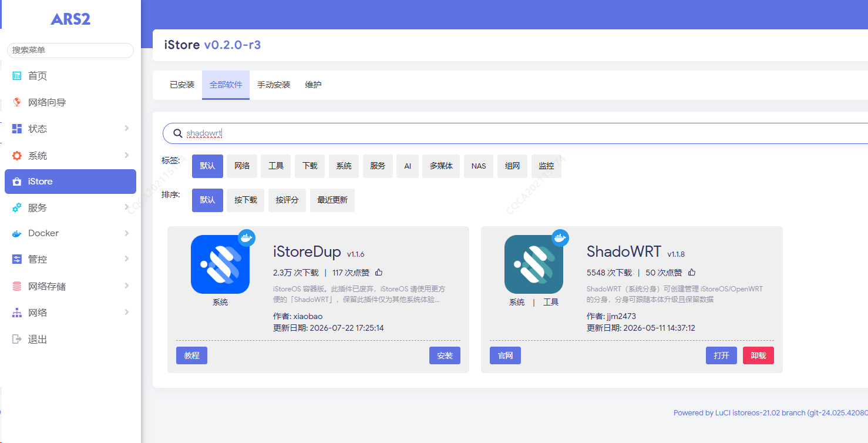This screenshot has width=868, height=443.
Task: Filter by the 下载 tag
Action: [x=310, y=166]
